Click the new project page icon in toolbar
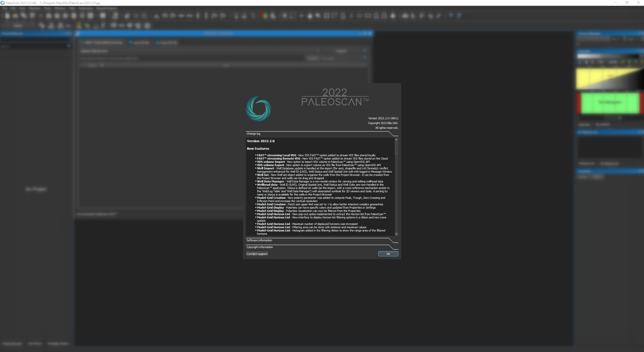 [7, 16]
